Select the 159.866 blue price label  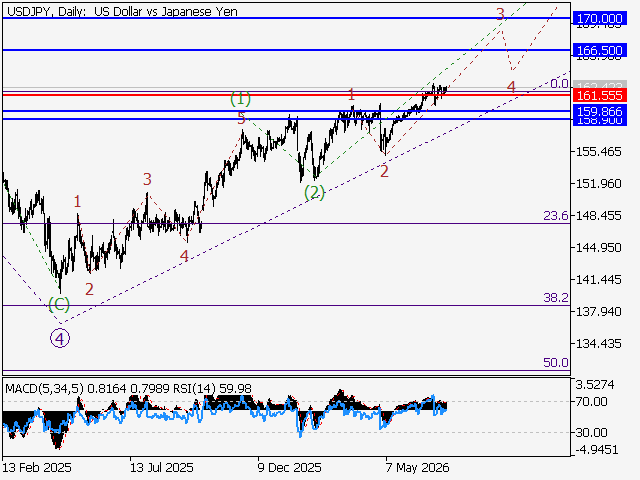(x=599, y=111)
